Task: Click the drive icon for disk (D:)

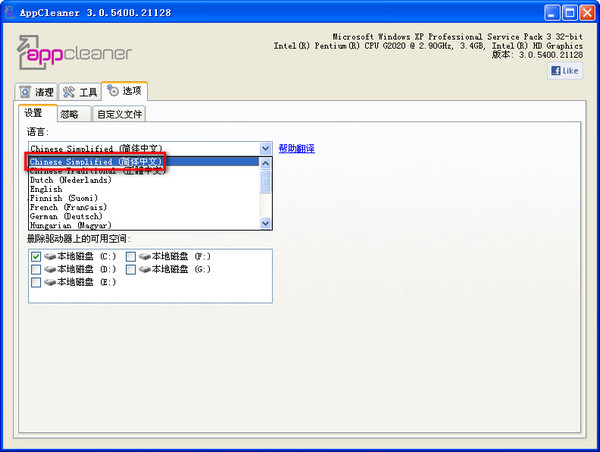Action: [x=50, y=269]
